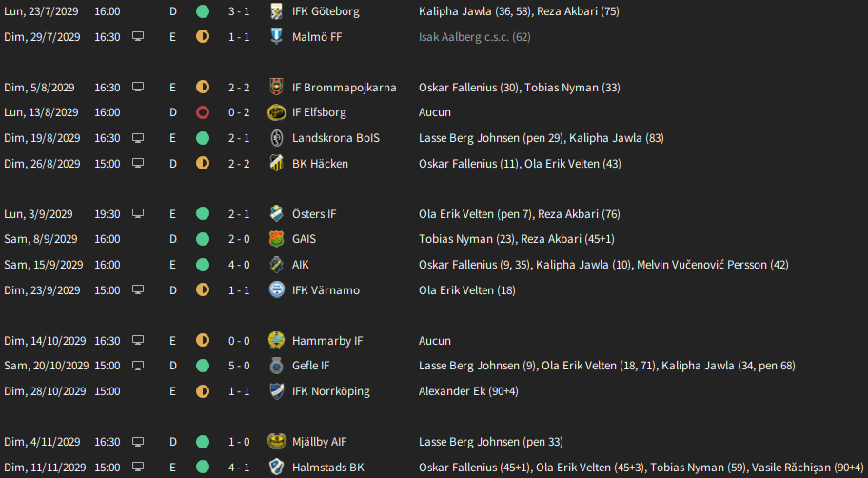Click the IF Elfsborg yellow crest
The height and width of the screenshot is (478, 868).
[x=276, y=112]
